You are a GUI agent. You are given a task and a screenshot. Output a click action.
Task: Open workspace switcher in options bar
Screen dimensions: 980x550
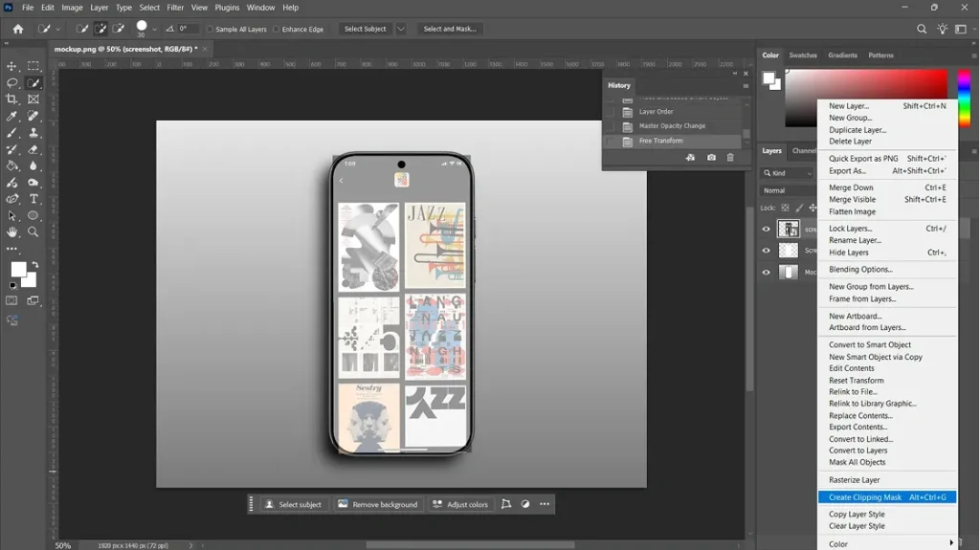coord(961,29)
